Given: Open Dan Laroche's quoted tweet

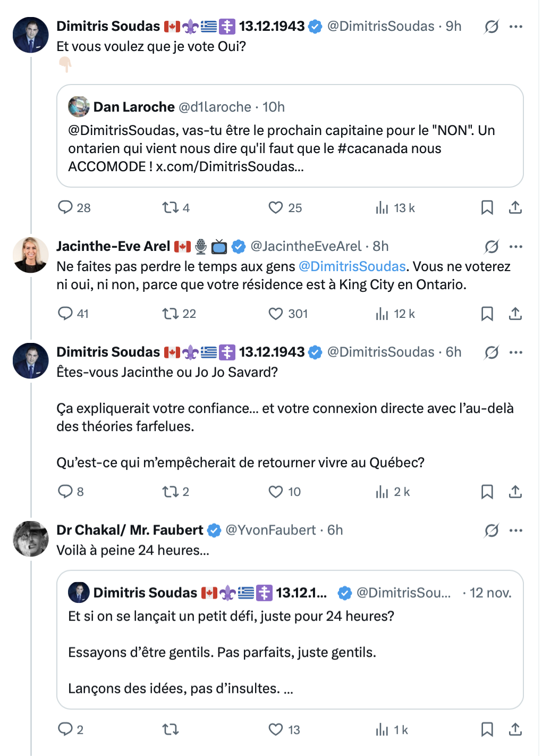Looking at the screenshot, I should pyautogui.click(x=290, y=148).
